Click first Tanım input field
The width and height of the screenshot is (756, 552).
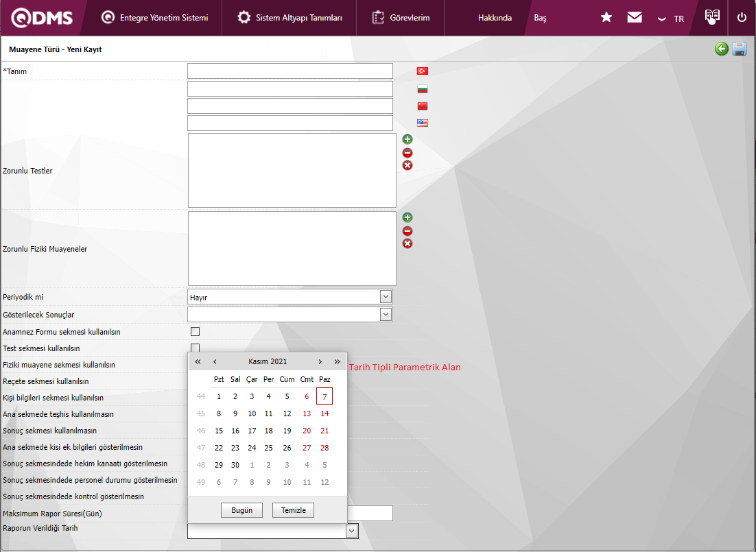pos(290,71)
